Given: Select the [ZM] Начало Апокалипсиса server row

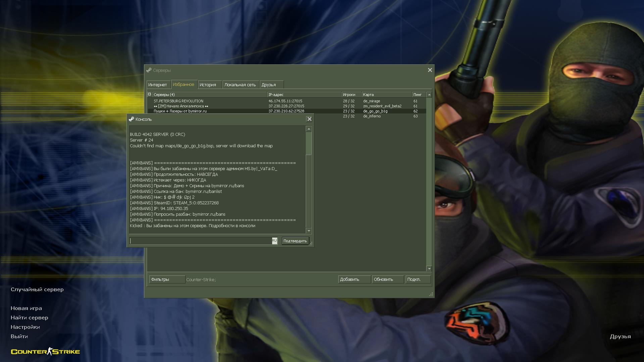Looking at the screenshot, I should pos(287,106).
